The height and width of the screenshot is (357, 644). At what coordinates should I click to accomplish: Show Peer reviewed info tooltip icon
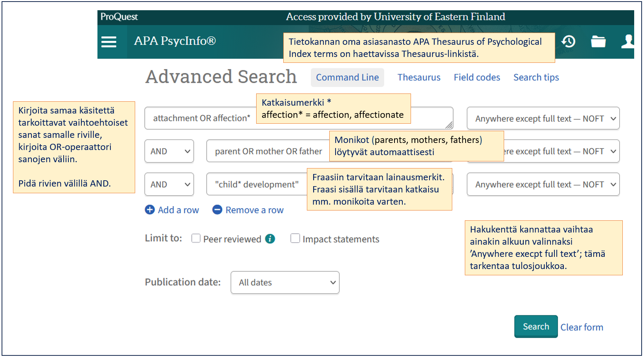[x=270, y=239]
